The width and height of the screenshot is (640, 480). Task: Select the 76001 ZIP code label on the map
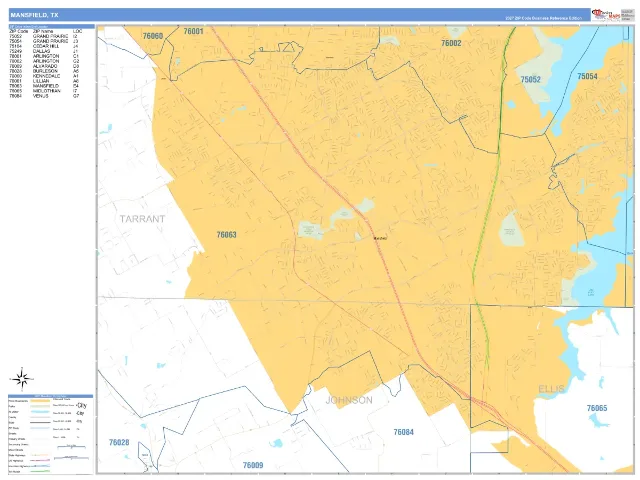pos(193,31)
